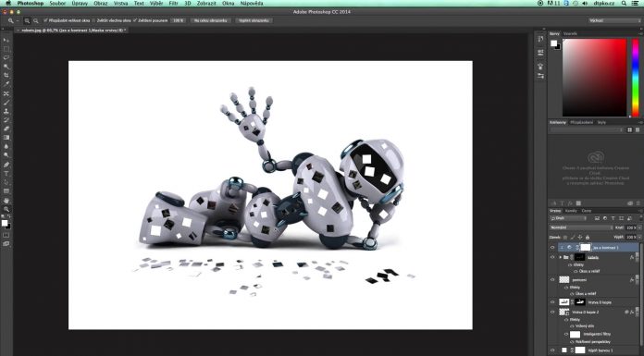Open the workspace 'Výchozí' dropdown

614,20
